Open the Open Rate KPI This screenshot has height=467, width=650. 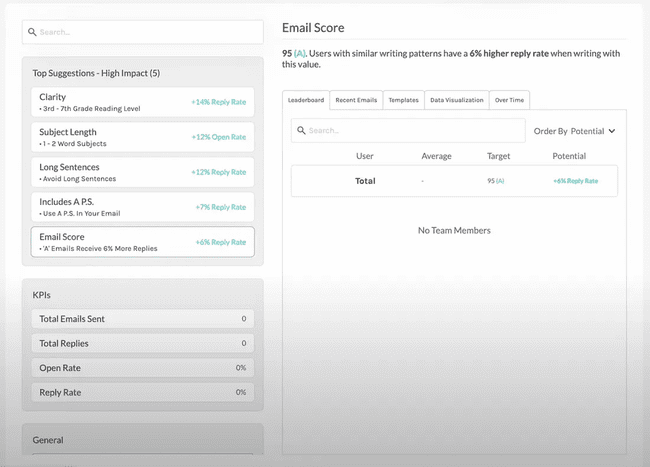point(142,368)
